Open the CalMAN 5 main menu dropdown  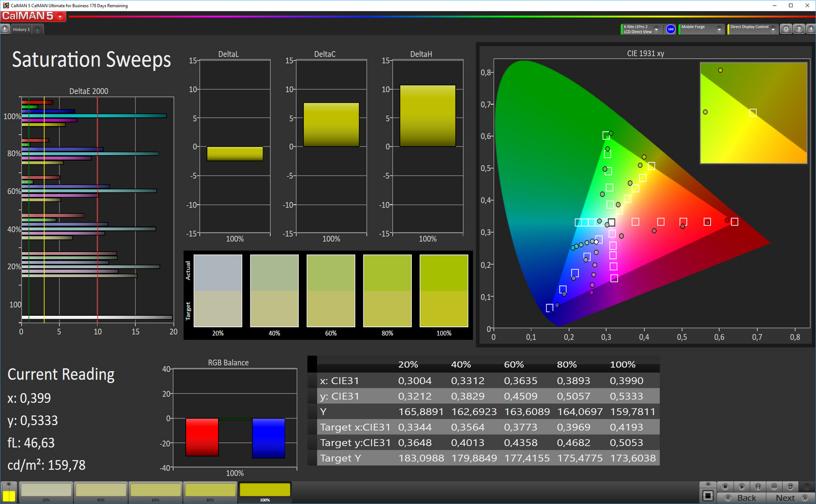60,17
